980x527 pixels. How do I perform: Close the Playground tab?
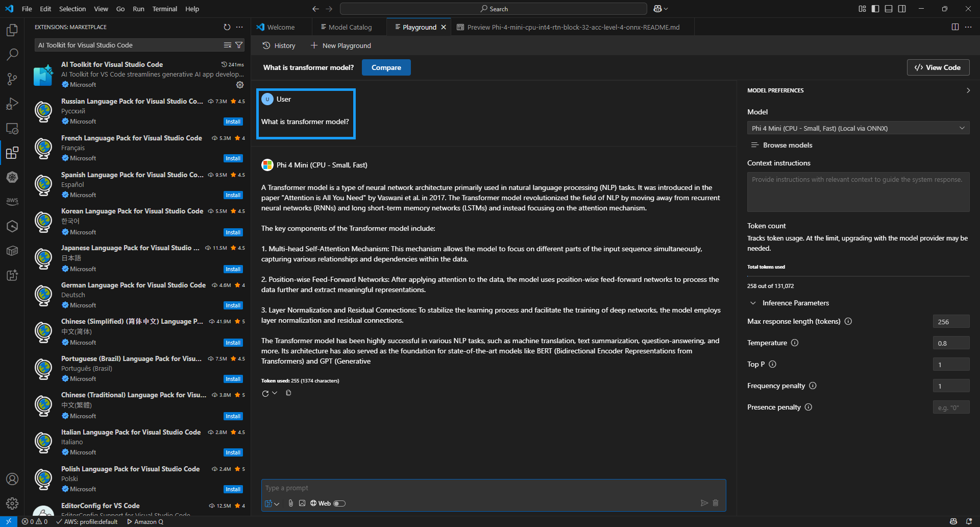coord(444,27)
